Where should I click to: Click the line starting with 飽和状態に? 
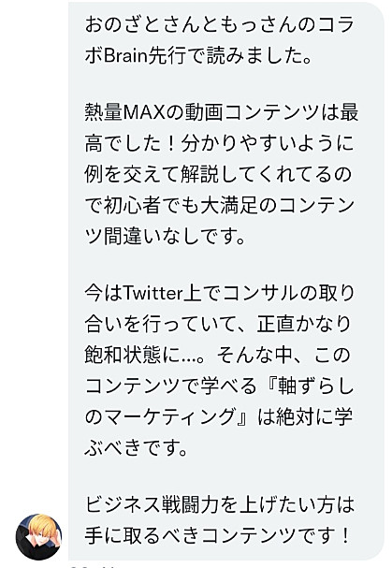coord(217,355)
